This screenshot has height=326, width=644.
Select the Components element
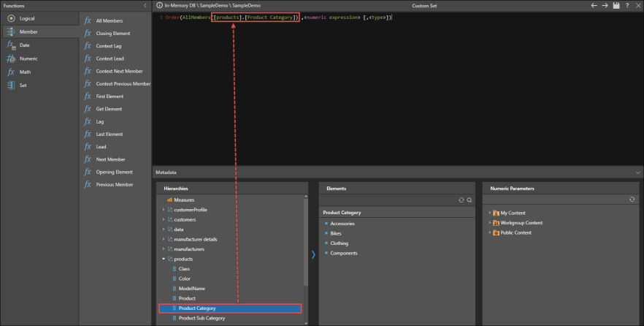pyautogui.click(x=344, y=253)
